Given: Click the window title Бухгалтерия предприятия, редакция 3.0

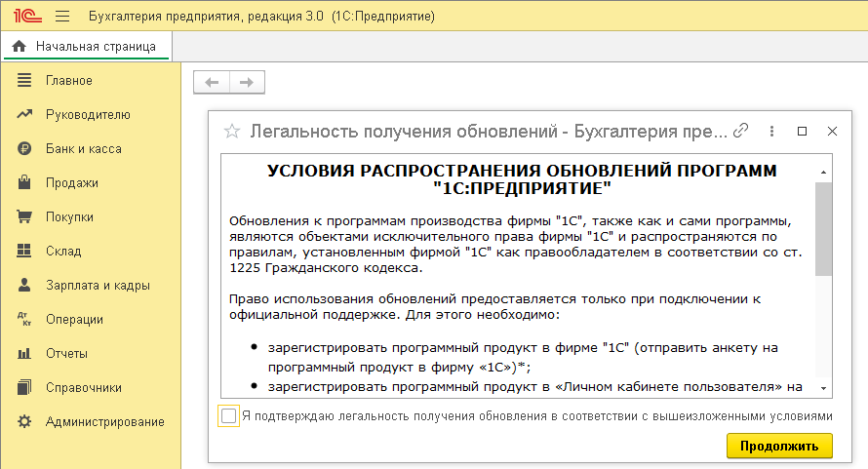Looking at the screenshot, I should click(x=206, y=16).
